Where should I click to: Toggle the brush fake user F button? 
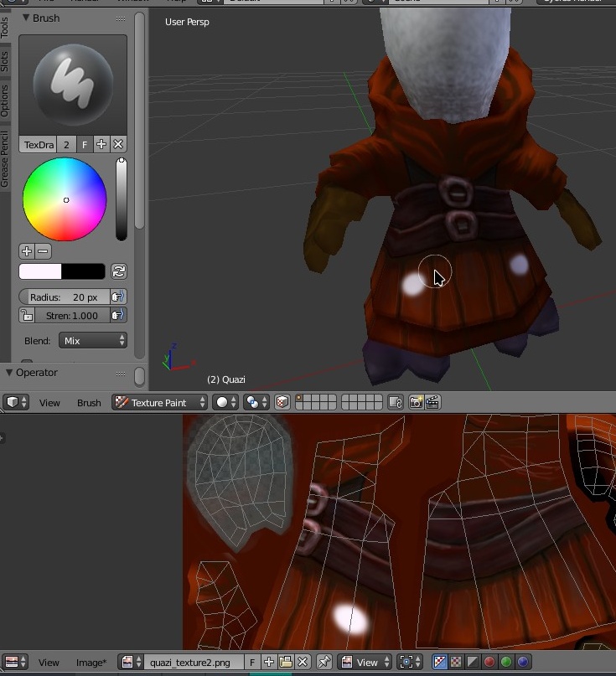(x=85, y=144)
